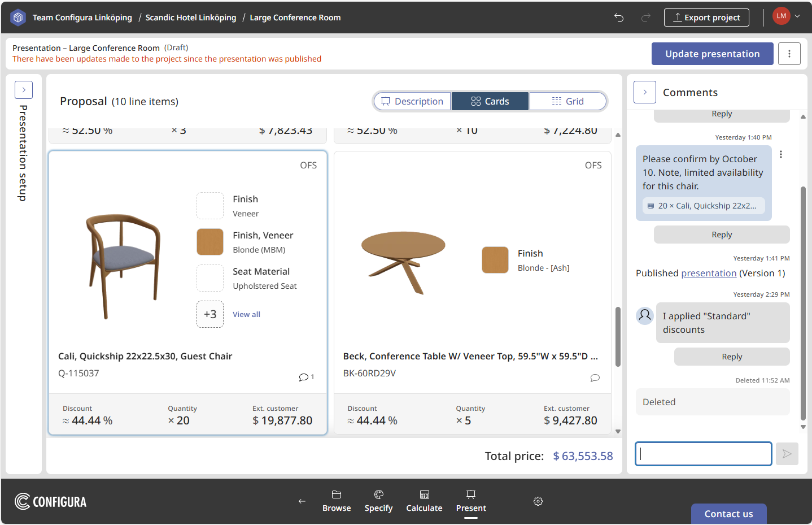Expand the user account dropdown chevron
The width and height of the screenshot is (812, 525).
pyautogui.click(x=797, y=16)
